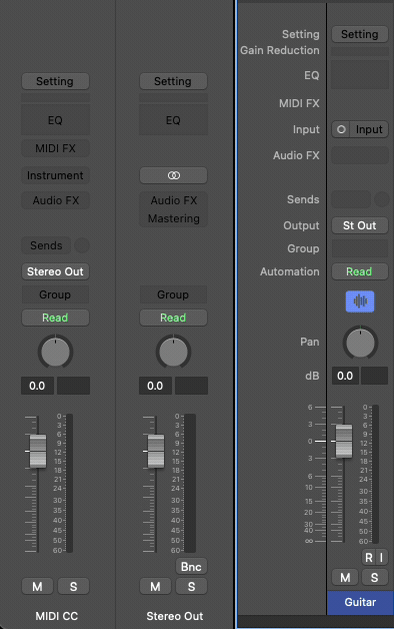Open Stereo Out output menu on MIDI CC
This screenshot has width=394, height=629.
pos(55,272)
